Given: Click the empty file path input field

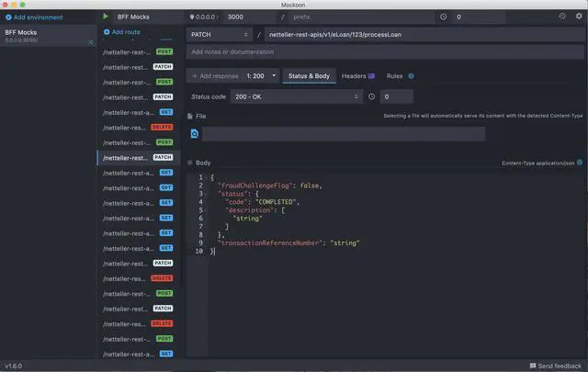Looking at the screenshot, I should [x=343, y=134].
